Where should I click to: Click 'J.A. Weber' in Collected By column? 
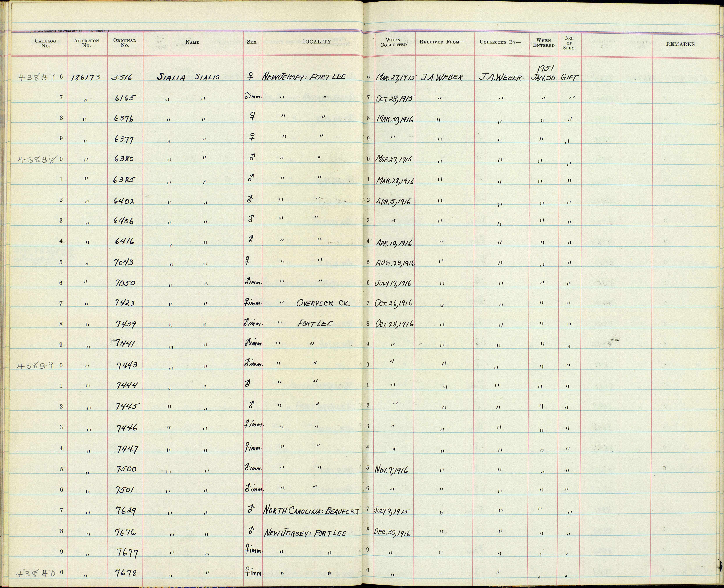point(500,77)
